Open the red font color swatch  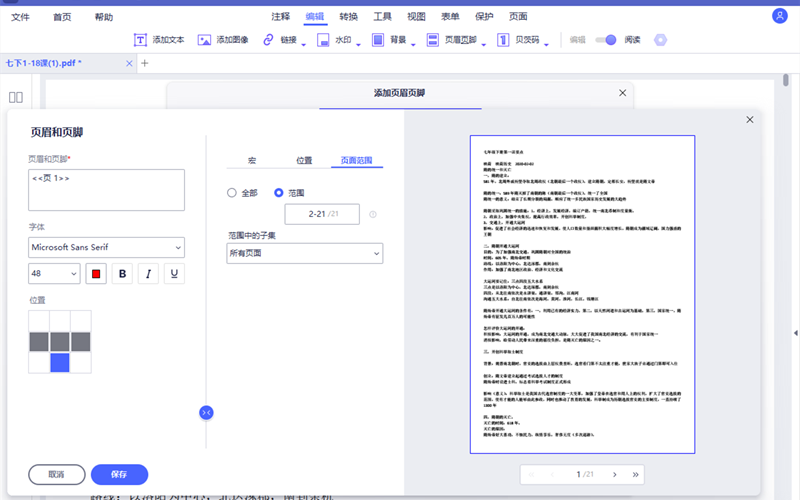[96, 274]
